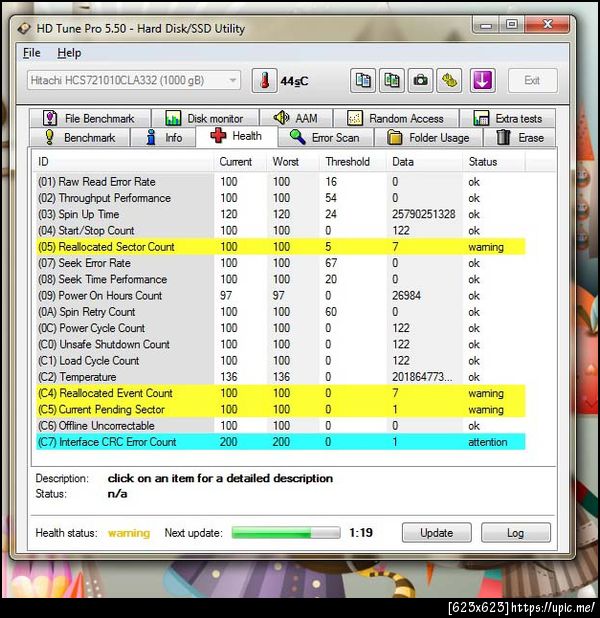The height and width of the screenshot is (618, 600).
Task: Take a screenshot with camera icon
Action: [x=420, y=80]
